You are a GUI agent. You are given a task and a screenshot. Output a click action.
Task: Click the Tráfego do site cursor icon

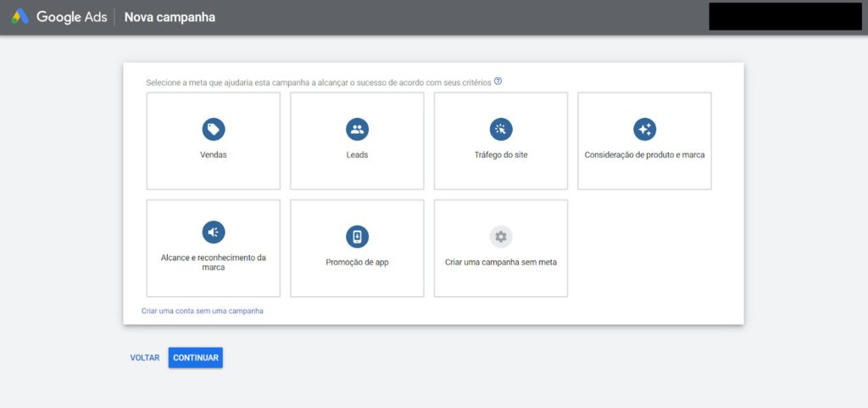501,130
